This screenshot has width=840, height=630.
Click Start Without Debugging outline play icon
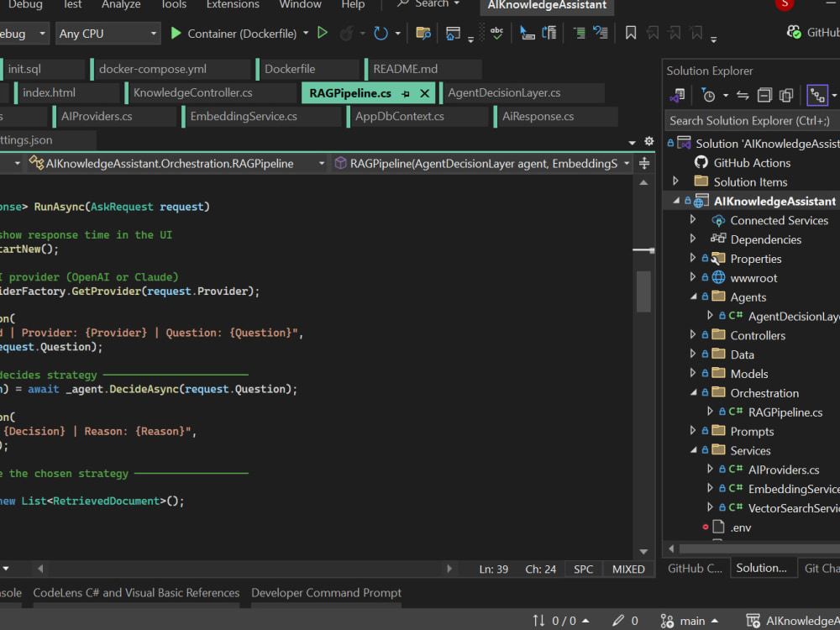click(x=323, y=34)
